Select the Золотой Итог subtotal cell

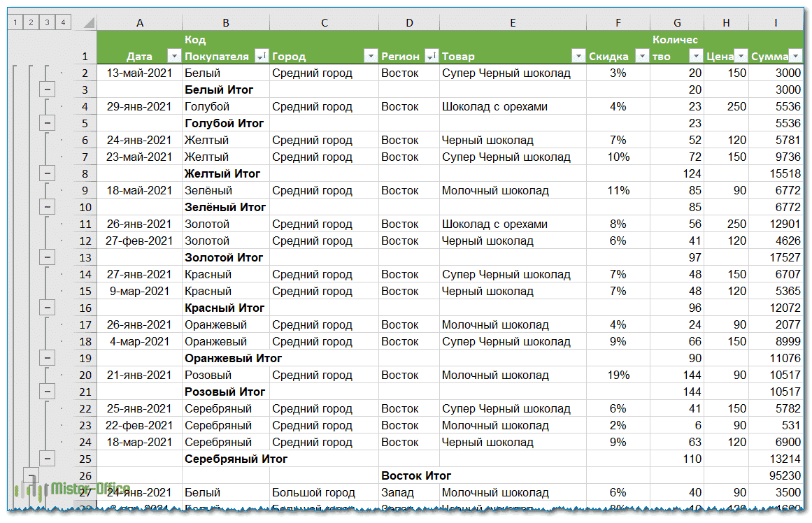point(224,257)
